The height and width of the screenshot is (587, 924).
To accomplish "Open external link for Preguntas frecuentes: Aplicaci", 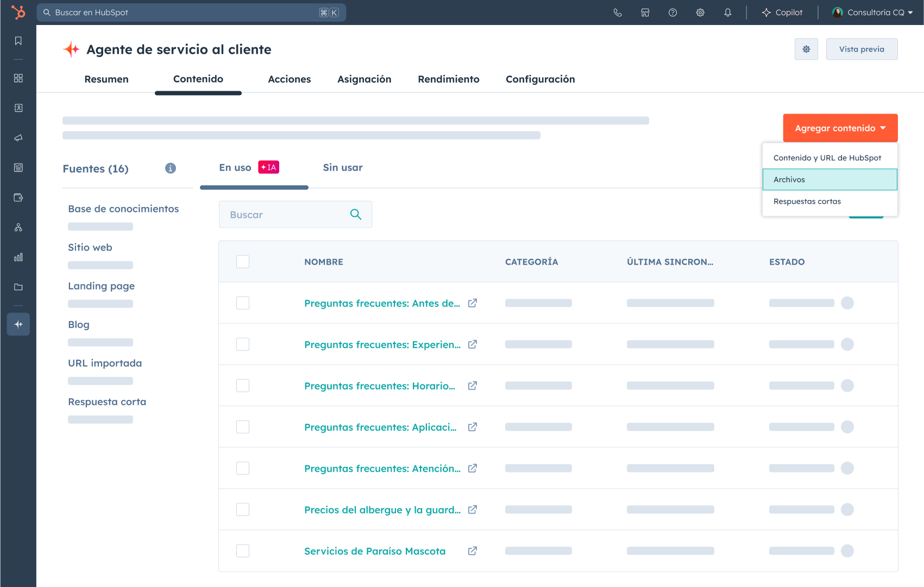I will [x=473, y=427].
